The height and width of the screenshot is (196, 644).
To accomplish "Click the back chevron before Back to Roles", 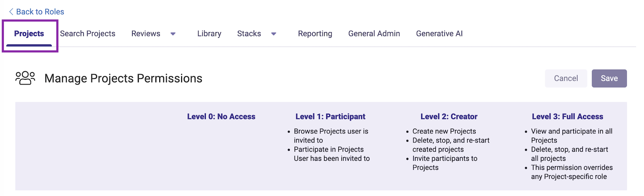I will coord(11,12).
